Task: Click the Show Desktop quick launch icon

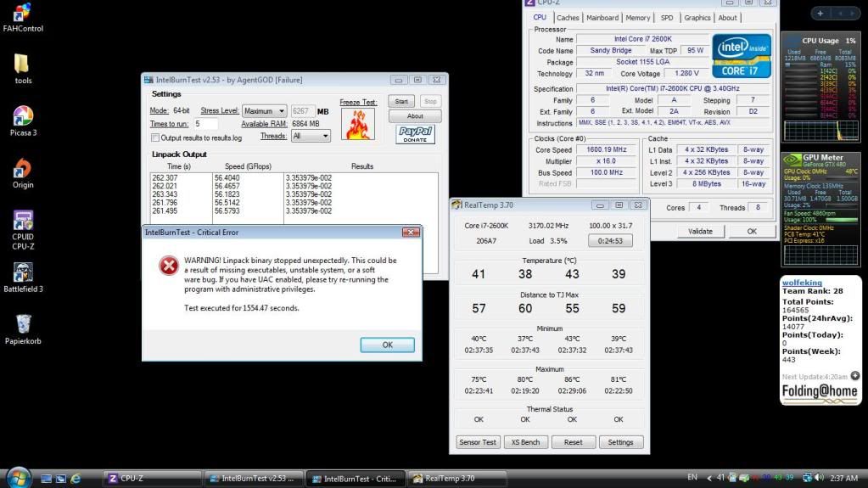Action: [x=47, y=479]
